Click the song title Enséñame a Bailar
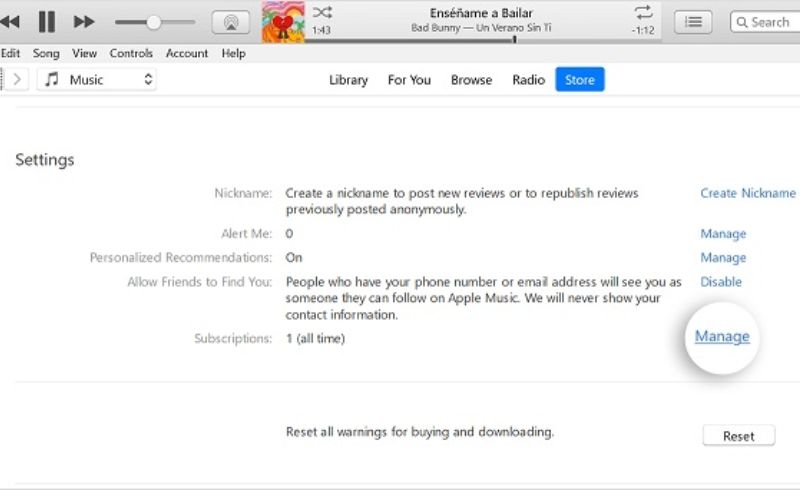 tap(481, 13)
